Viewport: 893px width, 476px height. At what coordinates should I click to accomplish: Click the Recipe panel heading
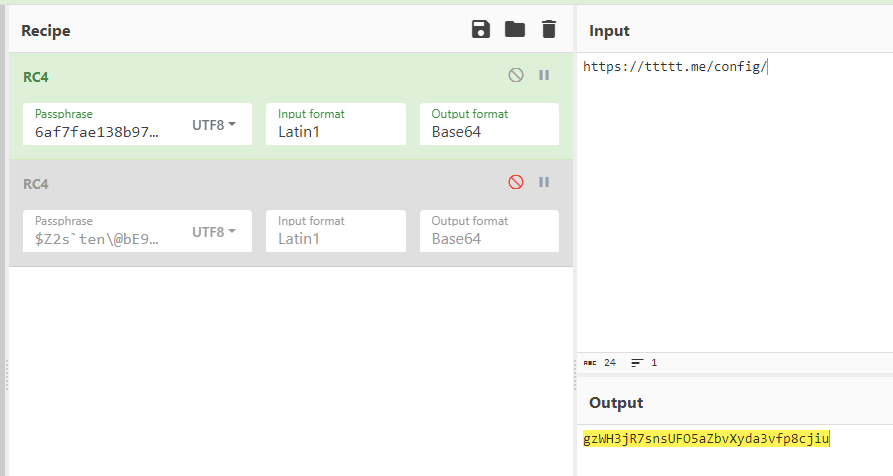click(46, 31)
